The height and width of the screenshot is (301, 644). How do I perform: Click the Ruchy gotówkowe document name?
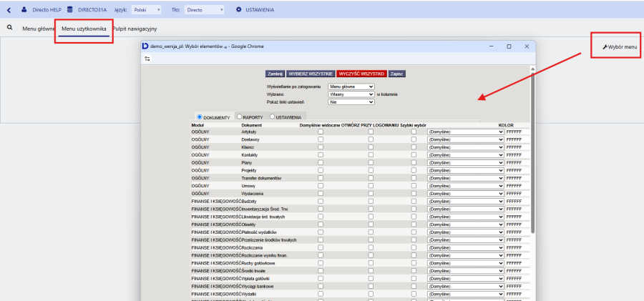click(258, 263)
